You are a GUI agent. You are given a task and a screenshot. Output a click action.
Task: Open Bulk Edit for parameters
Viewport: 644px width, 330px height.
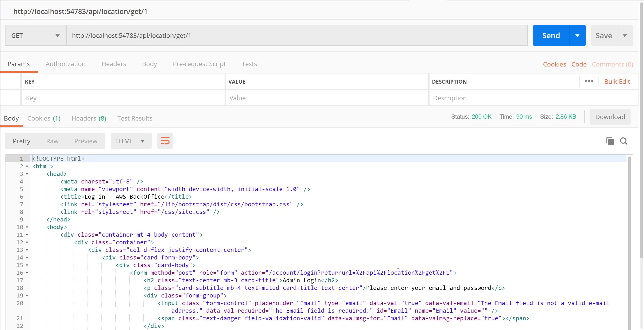click(x=617, y=81)
